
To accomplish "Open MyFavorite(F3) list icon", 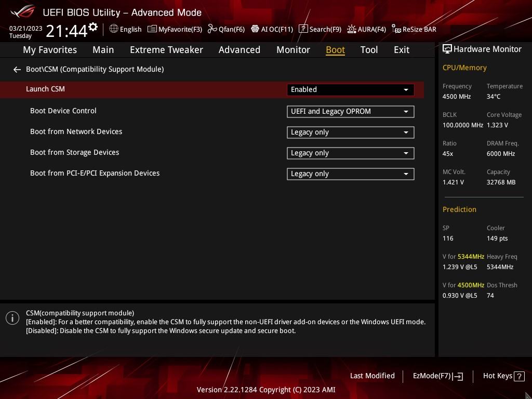I will 152,29.
